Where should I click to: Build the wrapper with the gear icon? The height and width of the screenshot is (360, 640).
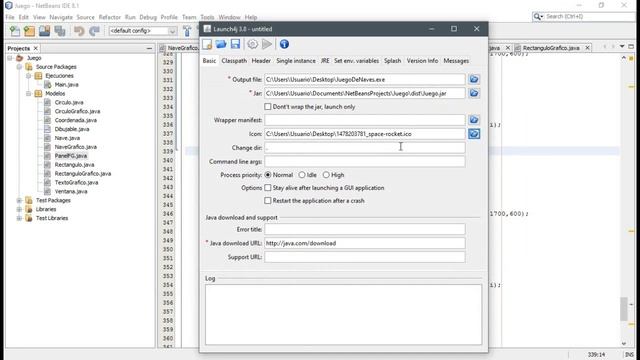click(x=253, y=44)
